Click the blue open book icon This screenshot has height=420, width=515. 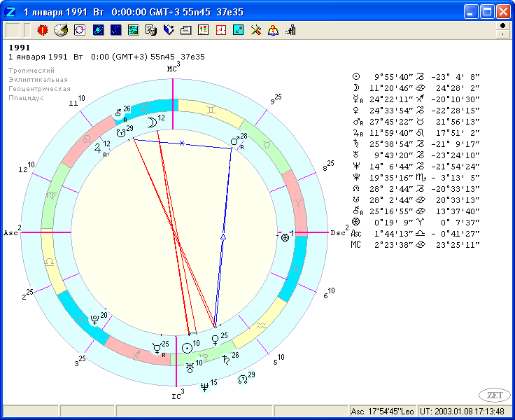[x=169, y=30]
